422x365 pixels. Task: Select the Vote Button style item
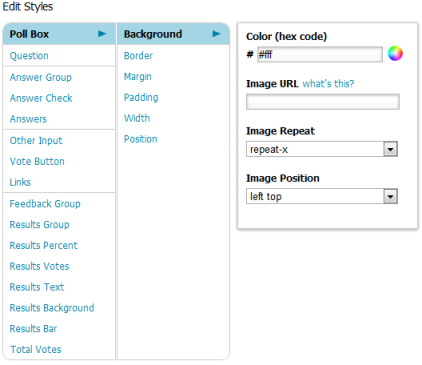pos(37,161)
